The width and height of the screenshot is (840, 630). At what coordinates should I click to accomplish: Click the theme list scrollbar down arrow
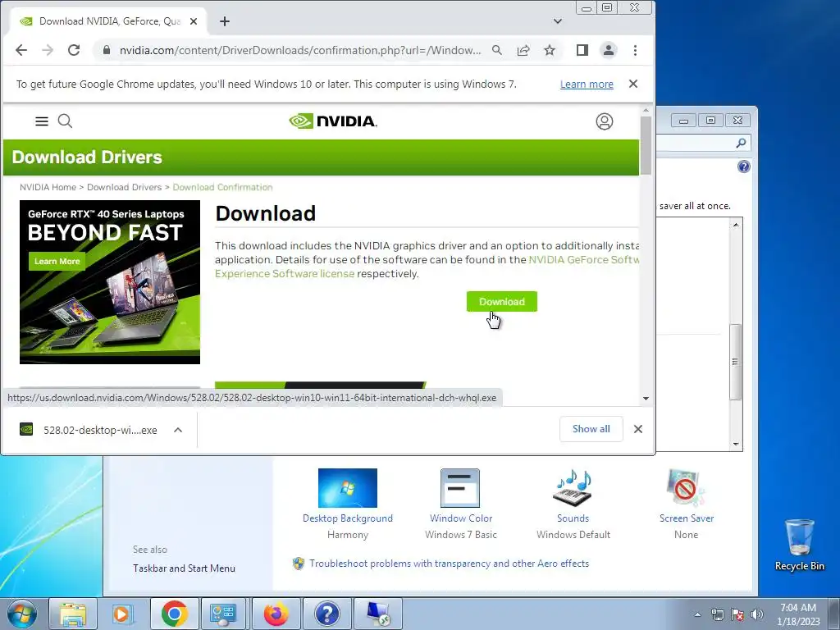736,444
